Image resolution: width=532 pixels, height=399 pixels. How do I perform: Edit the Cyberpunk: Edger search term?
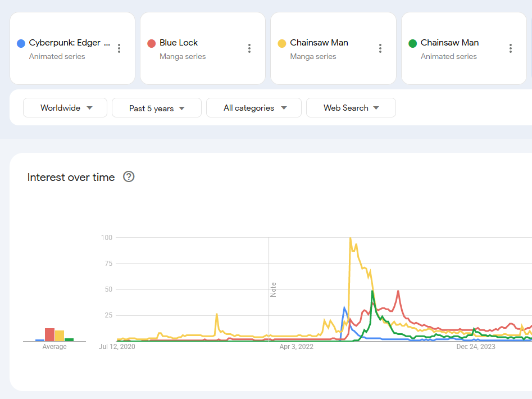click(x=70, y=43)
